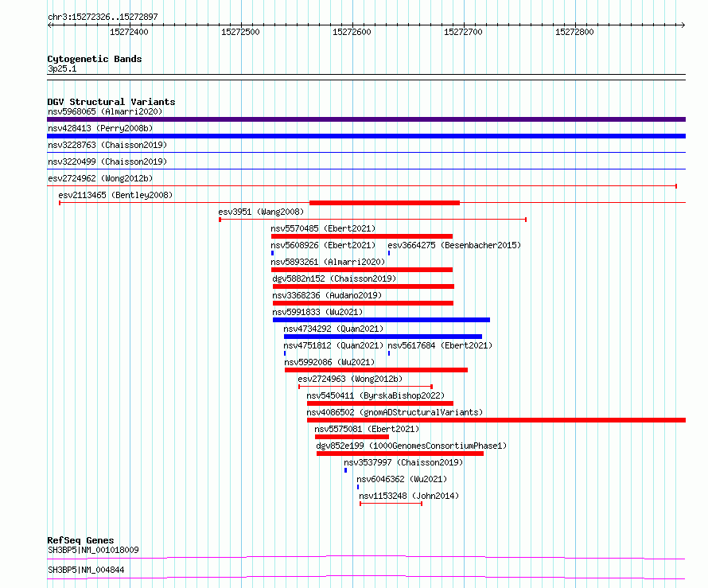Select the red nsv5992086 variant bar

376,370
